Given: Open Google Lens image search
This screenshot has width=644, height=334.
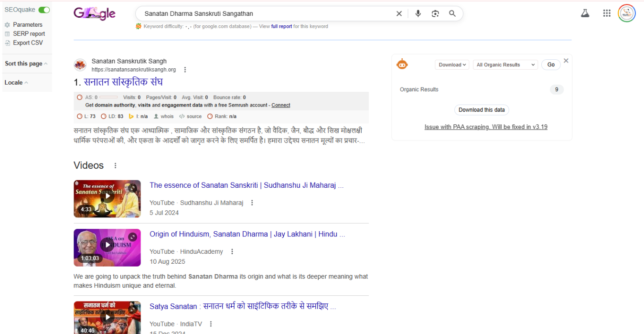Looking at the screenshot, I should point(435,14).
